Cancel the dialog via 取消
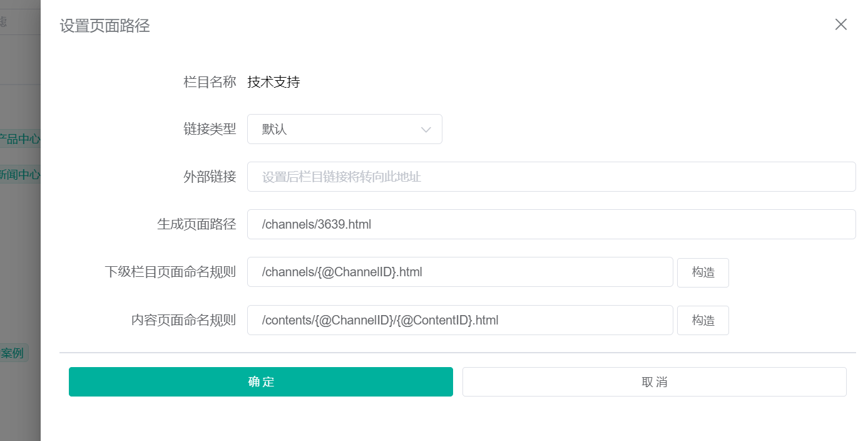The height and width of the screenshot is (441, 868). coord(654,381)
